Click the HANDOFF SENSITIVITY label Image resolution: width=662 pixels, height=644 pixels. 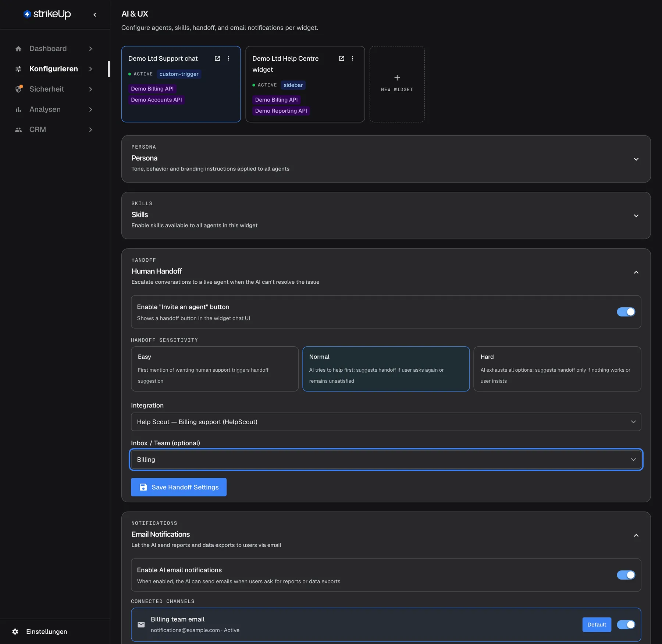164,340
